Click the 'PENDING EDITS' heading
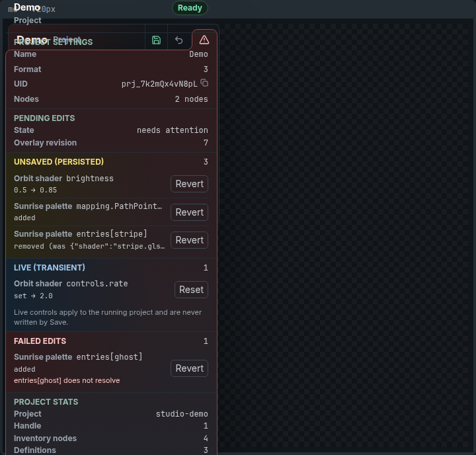This screenshot has height=455, width=476. click(x=44, y=118)
